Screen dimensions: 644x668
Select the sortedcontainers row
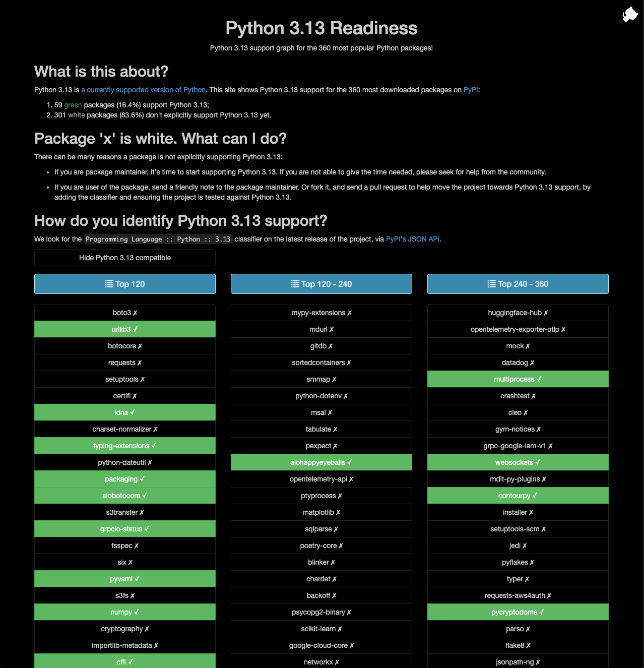pos(321,362)
